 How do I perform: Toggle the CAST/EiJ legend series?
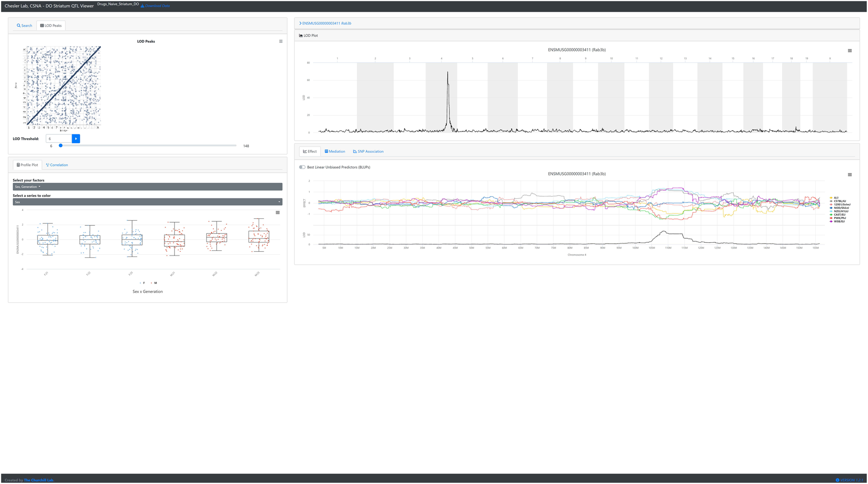839,215
